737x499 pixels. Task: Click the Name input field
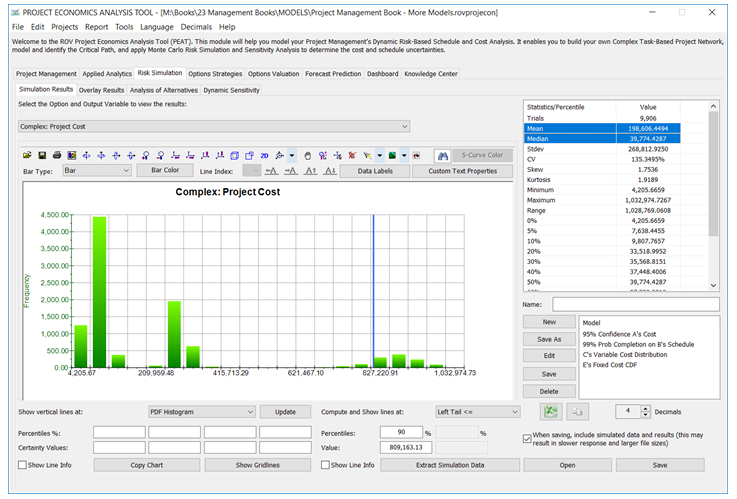[x=635, y=304]
